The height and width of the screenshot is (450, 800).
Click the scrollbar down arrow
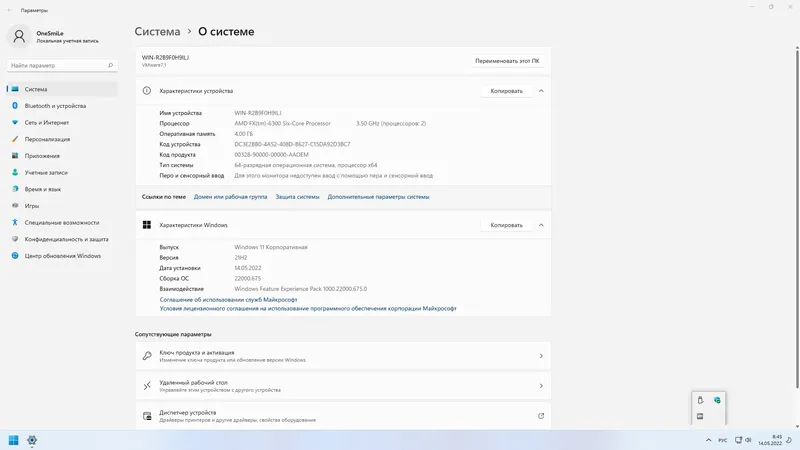coord(797,427)
